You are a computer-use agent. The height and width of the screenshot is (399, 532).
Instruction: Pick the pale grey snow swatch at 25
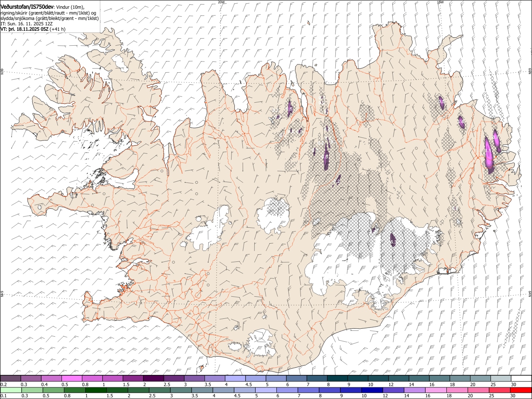click(x=501, y=379)
